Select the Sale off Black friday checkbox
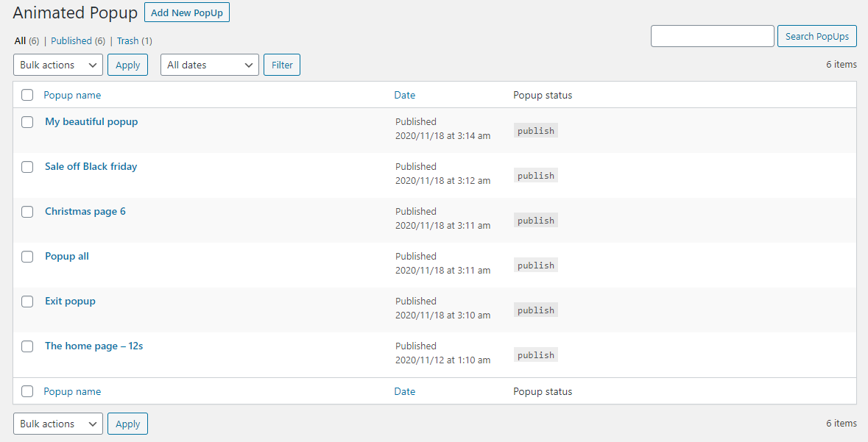868x442 pixels. (27, 166)
